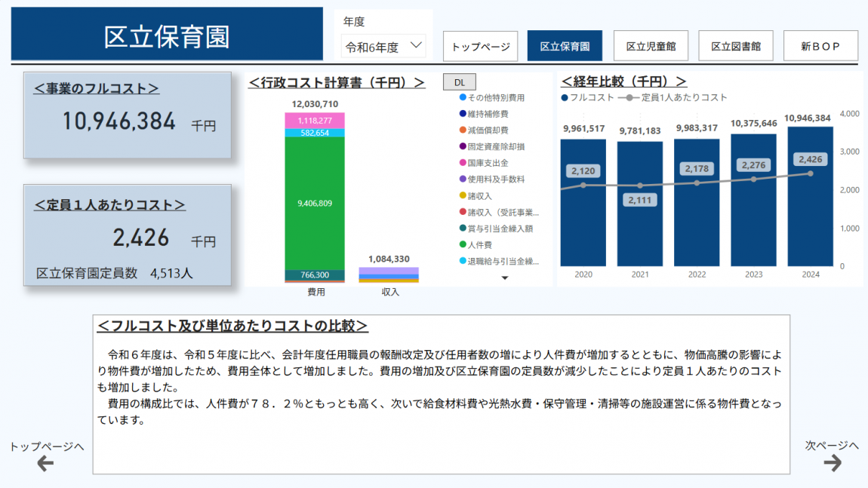Select 維持補修費 legend item
This screenshot has height=488, width=868.
click(488, 114)
